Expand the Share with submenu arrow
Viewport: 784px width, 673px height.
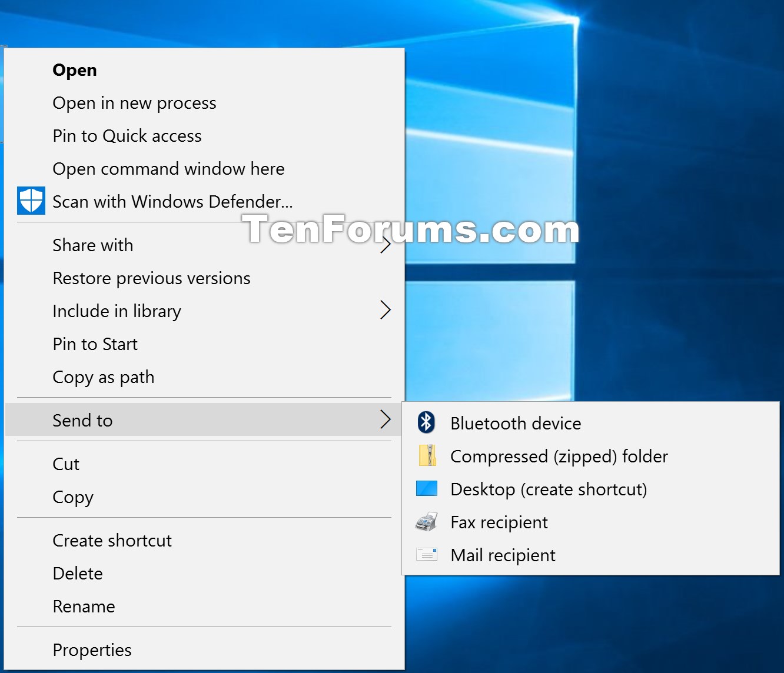[x=386, y=245]
